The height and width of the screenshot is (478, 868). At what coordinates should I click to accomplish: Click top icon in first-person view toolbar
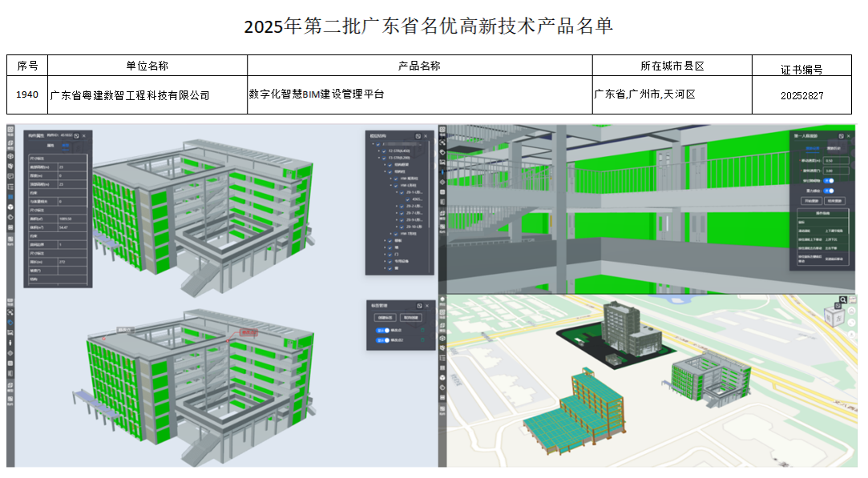tap(443, 131)
